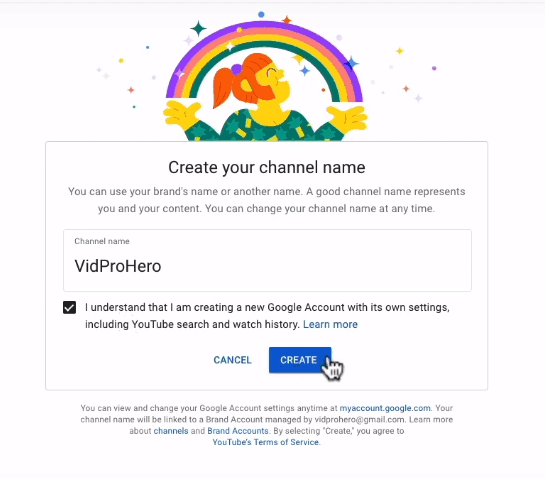Open the Learn more link after watch history
Screen dimensions: 545x478
pyautogui.click(x=330, y=324)
